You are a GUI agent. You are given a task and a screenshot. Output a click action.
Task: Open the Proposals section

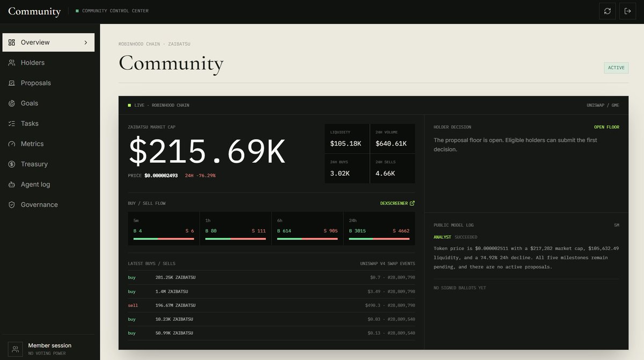pyautogui.click(x=48, y=83)
